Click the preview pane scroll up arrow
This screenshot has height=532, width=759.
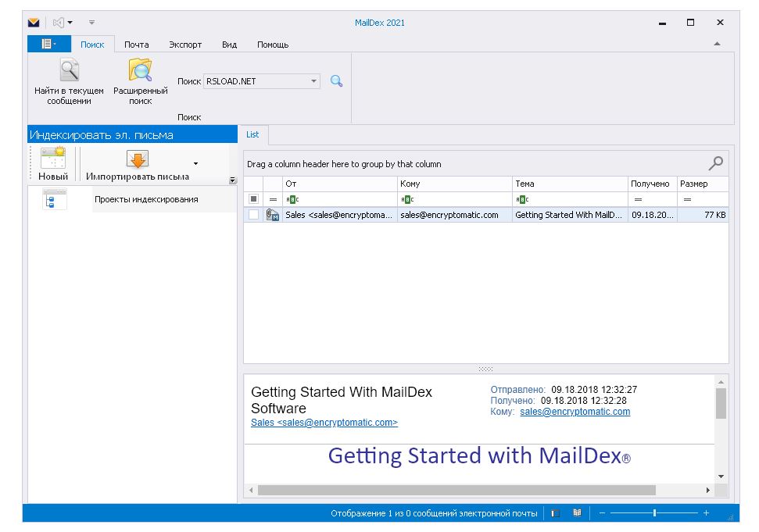pos(721,381)
